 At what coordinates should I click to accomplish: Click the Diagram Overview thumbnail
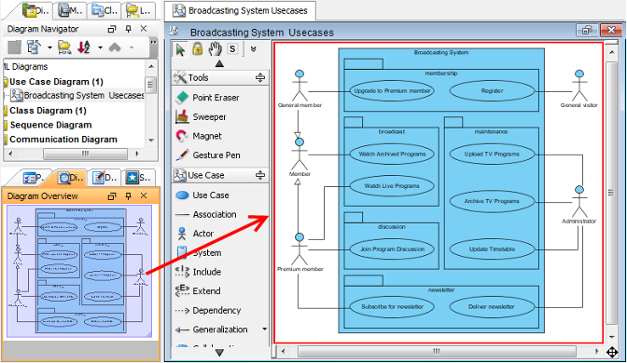point(79,271)
